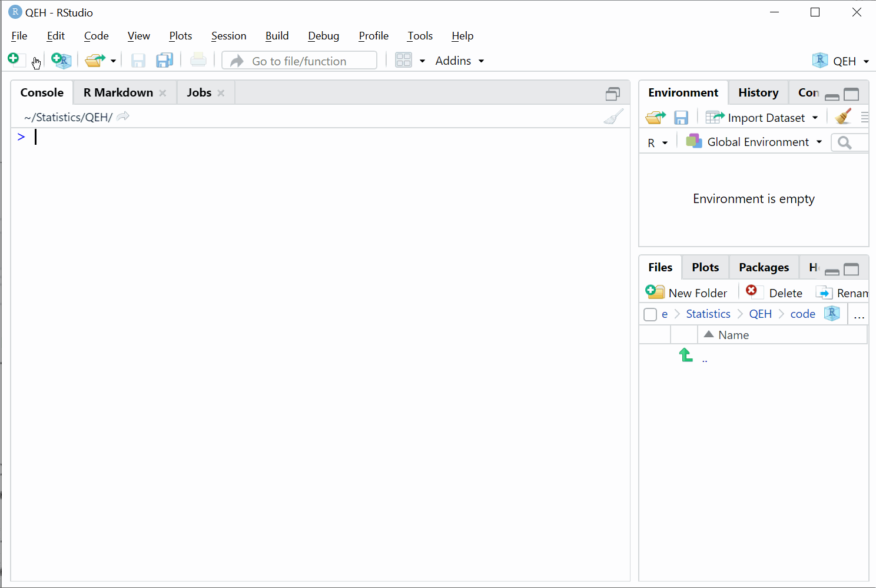Viewport: 876px width, 588px height.
Task: Click the Delete button in Files
Action: pos(774,293)
